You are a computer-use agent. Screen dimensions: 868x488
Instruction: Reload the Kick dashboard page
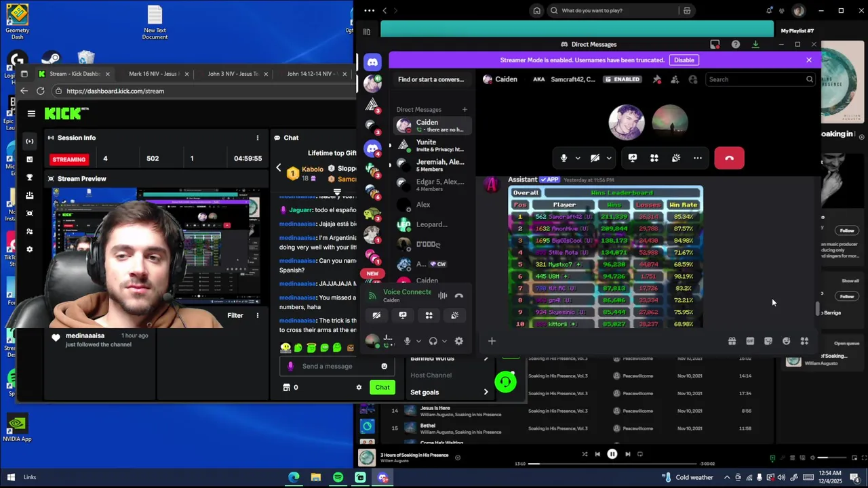(41, 91)
